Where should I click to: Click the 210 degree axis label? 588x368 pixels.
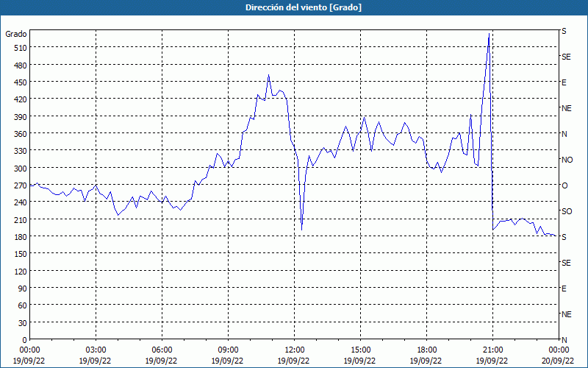[x=21, y=219]
